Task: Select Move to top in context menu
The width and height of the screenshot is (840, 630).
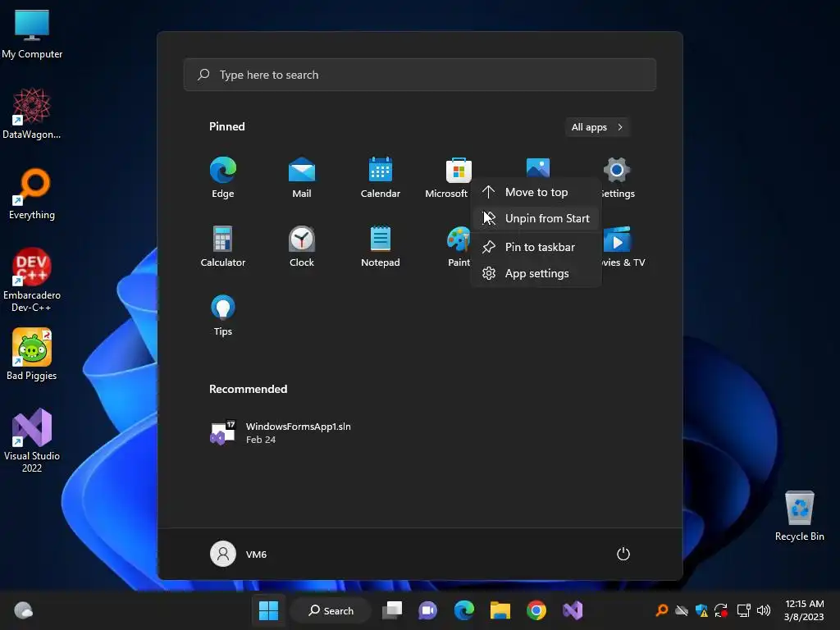Action: click(536, 192)
